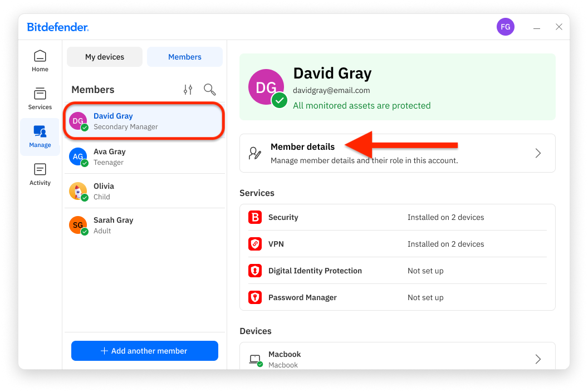This screenshot has height=392, width=588.
Task: Click the members search magnifier icon
Action: point(209,90)
